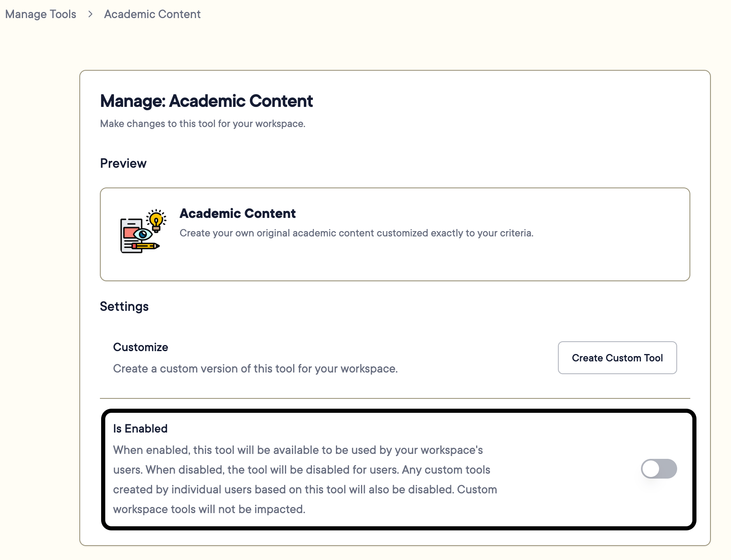This screenshot has height=560, width=731.
Task: Click the preview card description text
Action: [x=356, y=233]
